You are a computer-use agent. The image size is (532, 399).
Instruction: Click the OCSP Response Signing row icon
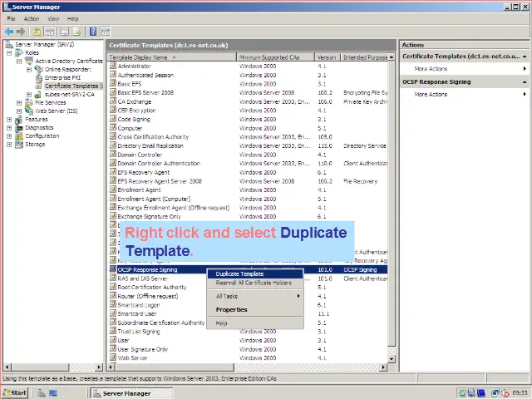pyautogui.click(x=113, y=269)
